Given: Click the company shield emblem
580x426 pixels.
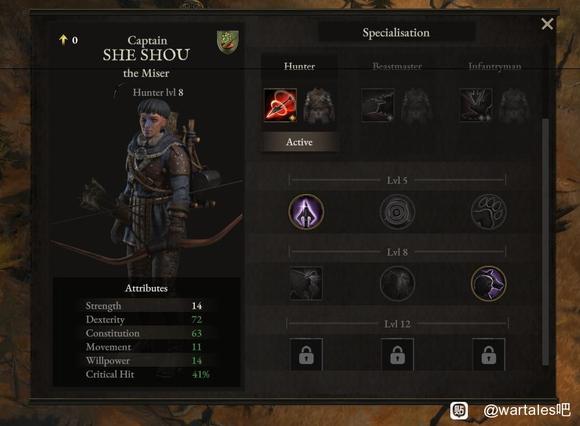Looking at the screenshot, I should [228, 42].
